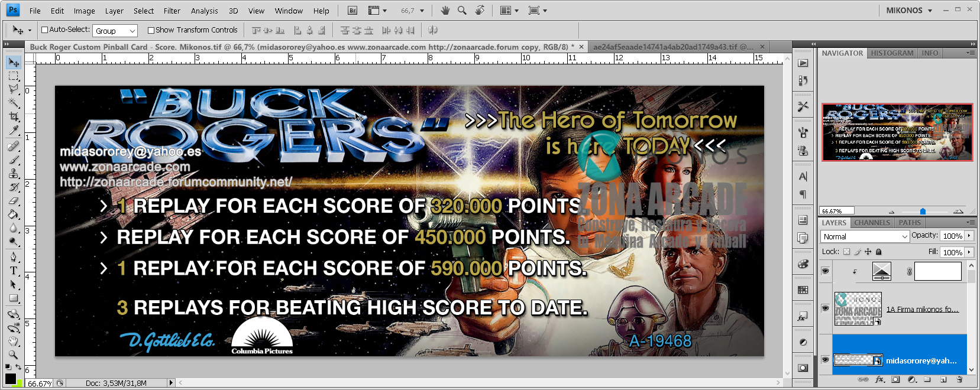Activate the Crop tool
Viewport: 980px width, 390px height.
(x=13, y=116)
